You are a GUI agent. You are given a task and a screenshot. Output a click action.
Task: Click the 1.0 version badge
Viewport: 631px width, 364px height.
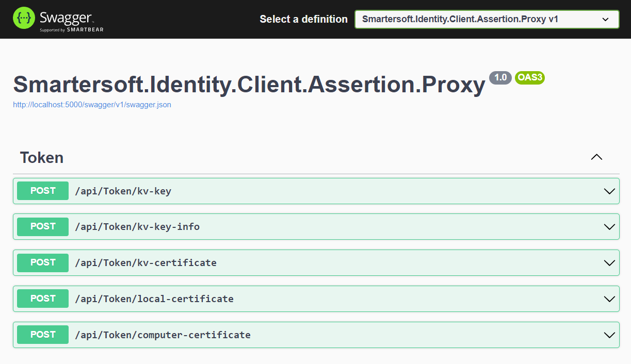click(500, 78)
